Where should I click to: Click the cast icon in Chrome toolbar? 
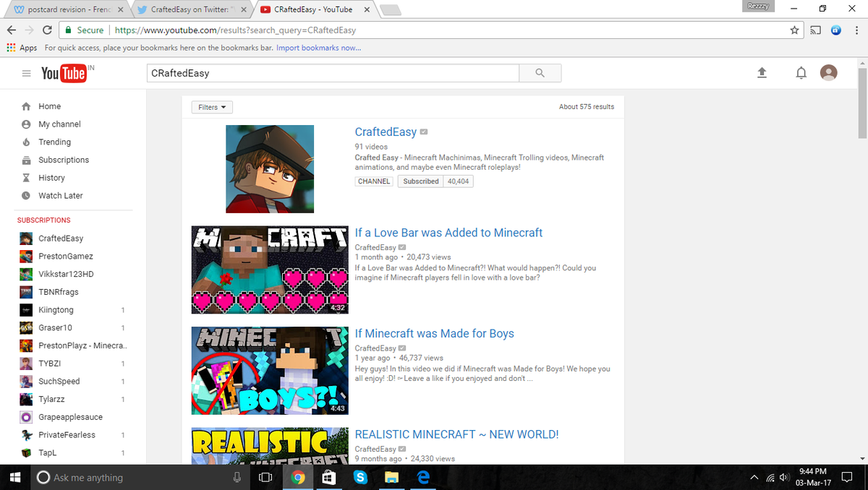pyautogui.click(x=817, y=30)
